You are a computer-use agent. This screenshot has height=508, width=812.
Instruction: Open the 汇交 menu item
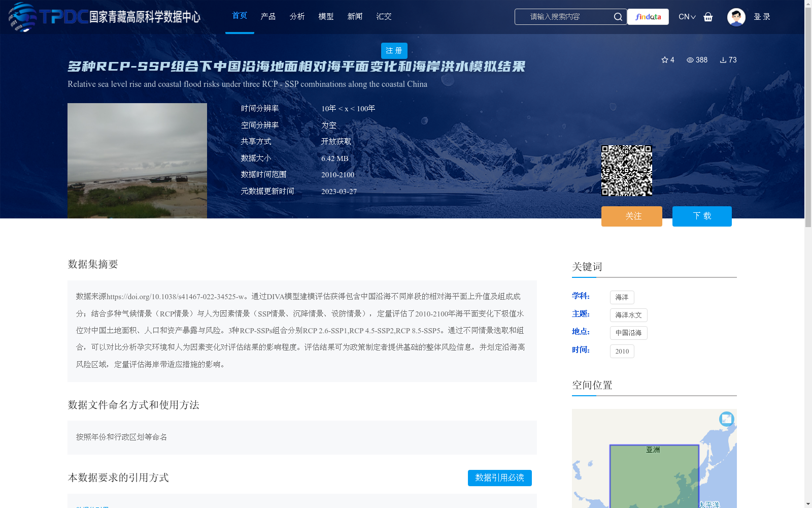tap(384, 16)
